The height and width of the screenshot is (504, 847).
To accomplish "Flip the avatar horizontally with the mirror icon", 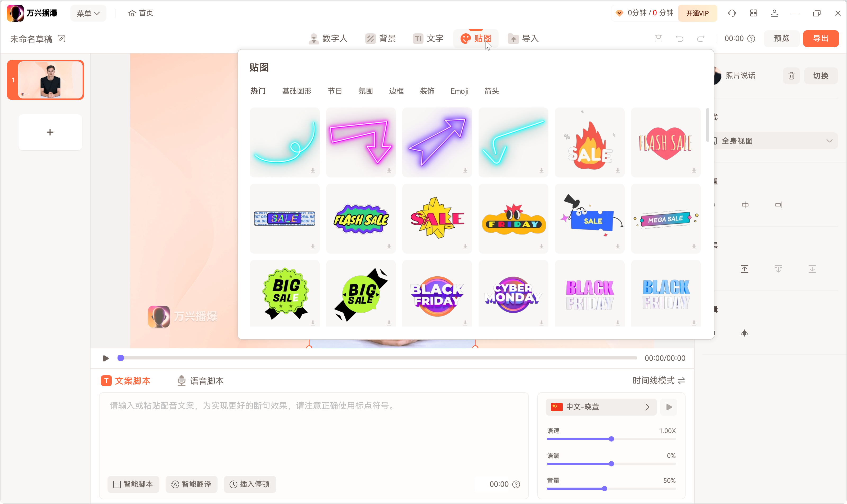I will pyautogui.click(x=745, y=333).
